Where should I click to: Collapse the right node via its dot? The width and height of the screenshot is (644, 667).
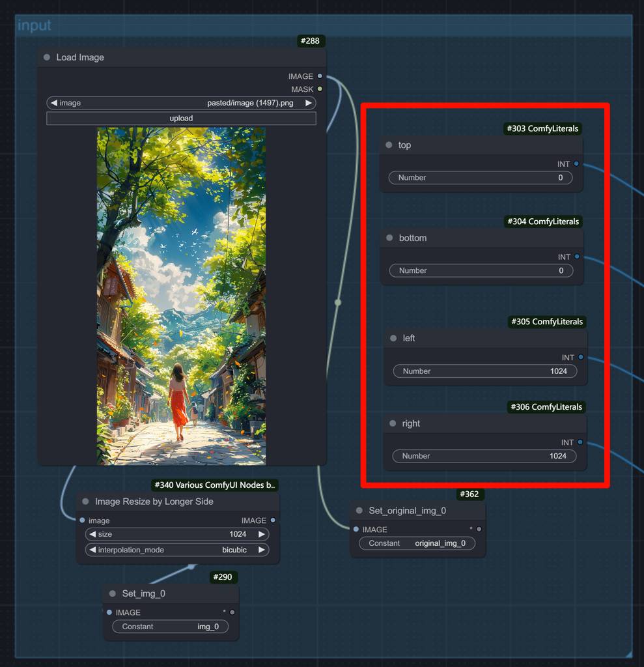pyautogui.click(x=393, y=423)
